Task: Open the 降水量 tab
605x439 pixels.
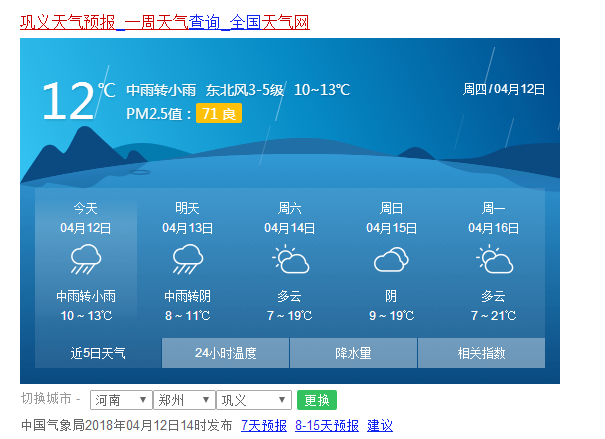Action: (x=353, y=353)
